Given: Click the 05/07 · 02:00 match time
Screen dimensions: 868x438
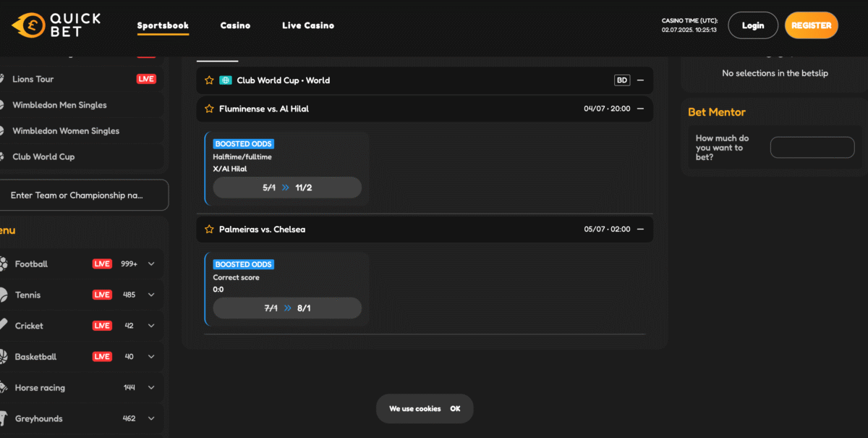Looking at the screenshot, I should pos(607,229).
